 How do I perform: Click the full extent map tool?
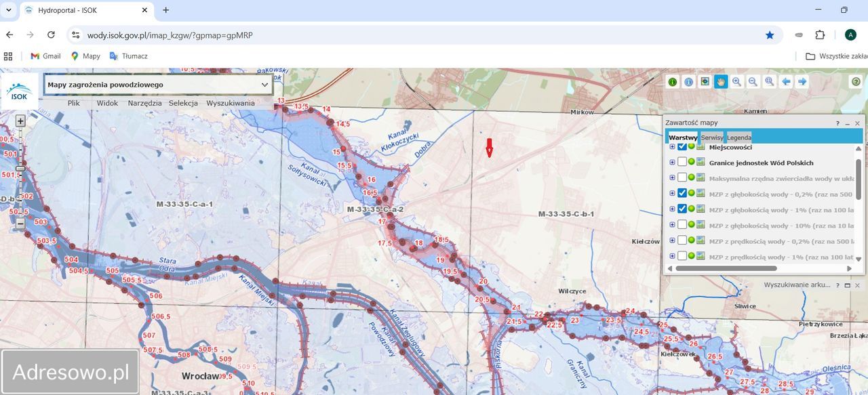pos(705,82)
